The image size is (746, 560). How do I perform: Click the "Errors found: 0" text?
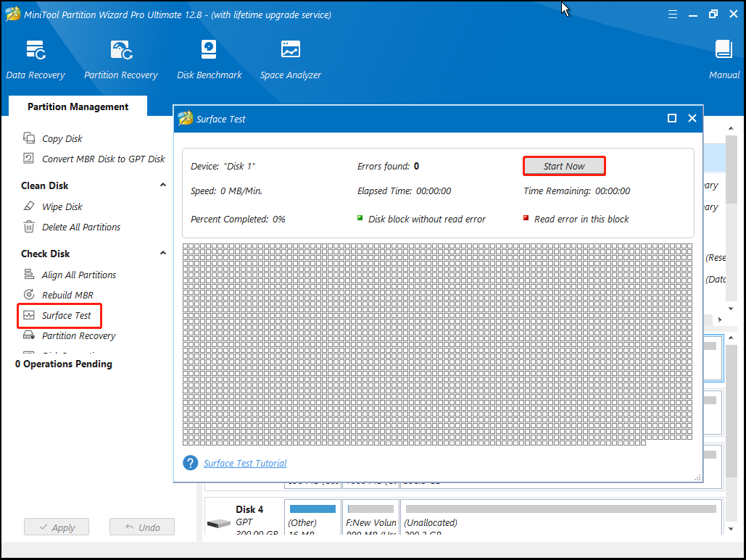[x=389, y=166]
